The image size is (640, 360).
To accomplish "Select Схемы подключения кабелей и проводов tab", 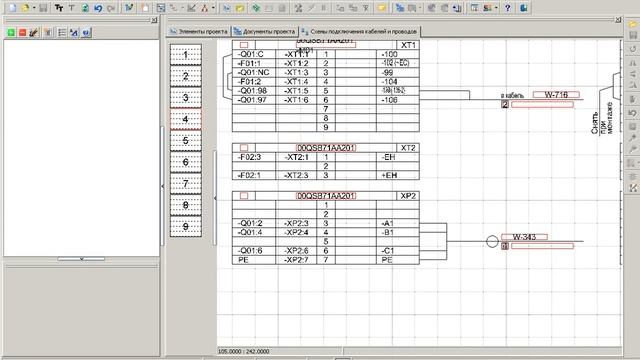I will point(360,31).
